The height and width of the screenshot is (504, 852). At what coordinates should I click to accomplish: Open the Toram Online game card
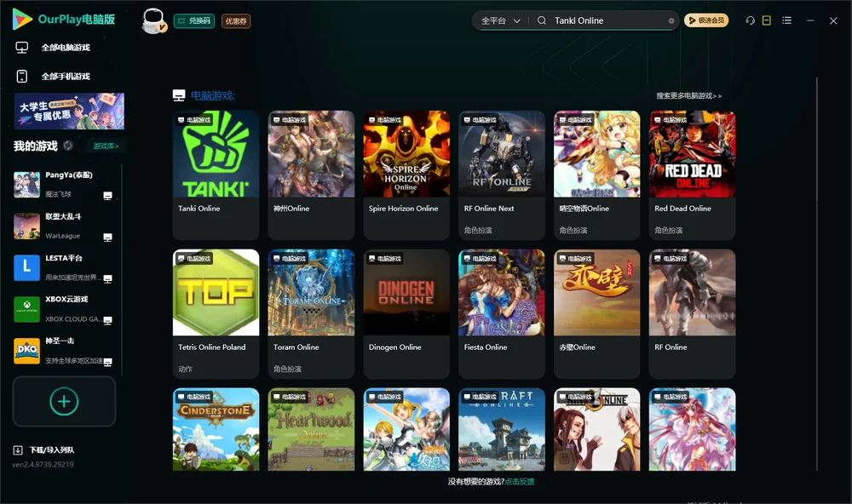point(311,313)
